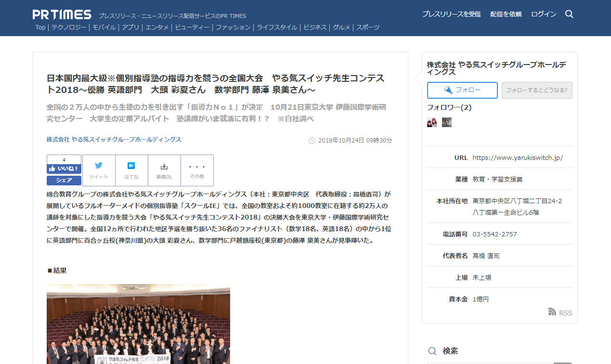Click the 1億円 capital value
611x364 pixels.
point(481,299)
